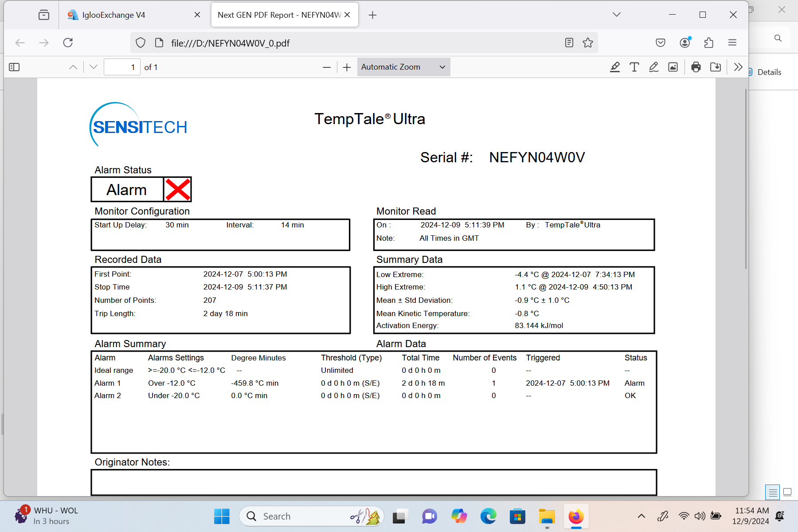The height and width of the screenshot is (532, 798).
Task: Toggle the PDF viewer sidebar
Action: click(x=14, y=67)
